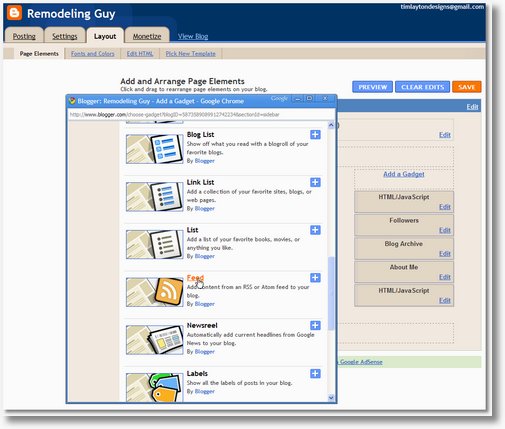This screenshot has height=429, width=505.
Task: Open the Monetize tab
Action: (x=147, y=36)
